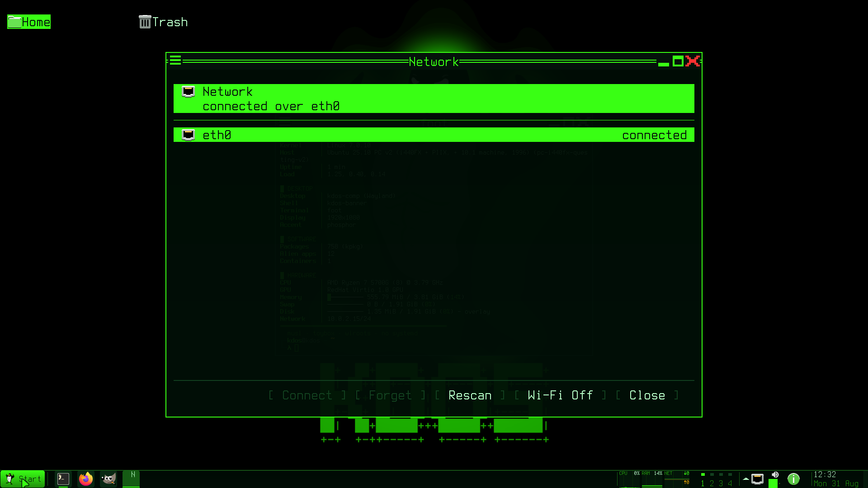
Task: Switch to workspace 2
Action: click(712, 480)
